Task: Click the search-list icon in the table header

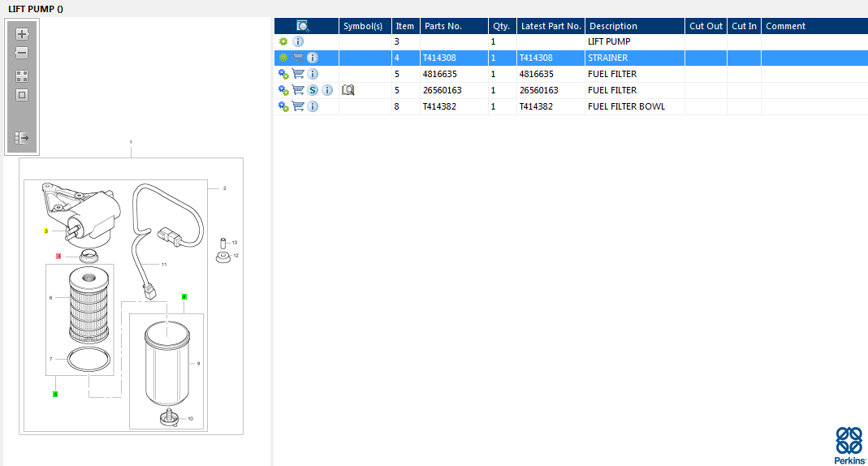Action: [303, 26]
